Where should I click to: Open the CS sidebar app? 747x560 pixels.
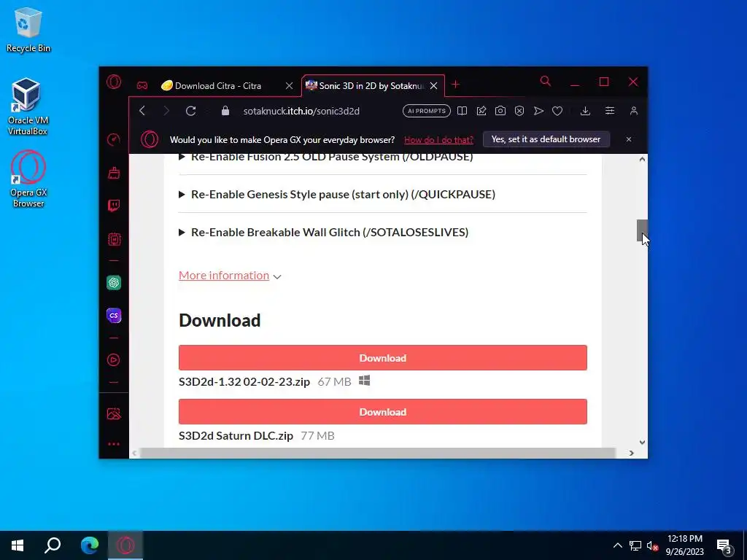coord(114,315)
